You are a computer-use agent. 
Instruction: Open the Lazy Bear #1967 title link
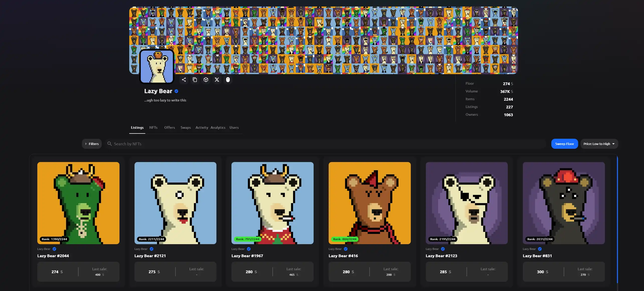click(x=247, y=256)
